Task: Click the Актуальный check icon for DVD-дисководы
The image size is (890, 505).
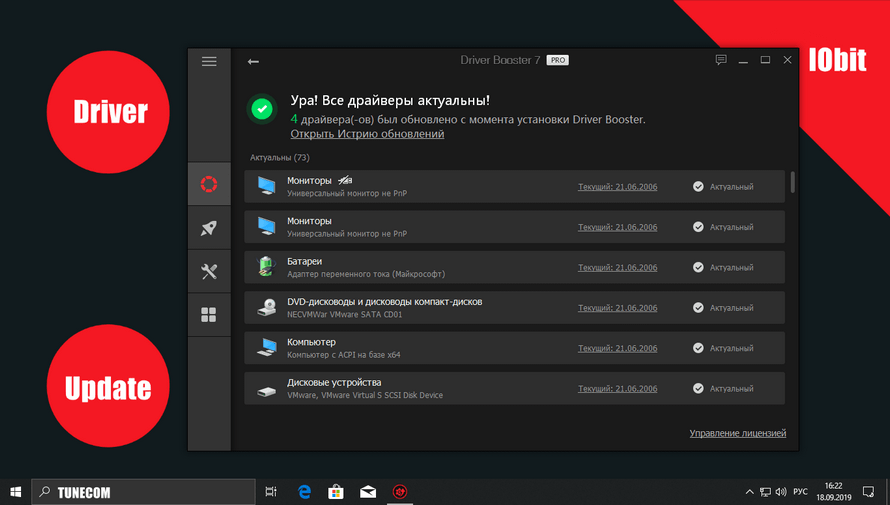Action: [698, 308]
